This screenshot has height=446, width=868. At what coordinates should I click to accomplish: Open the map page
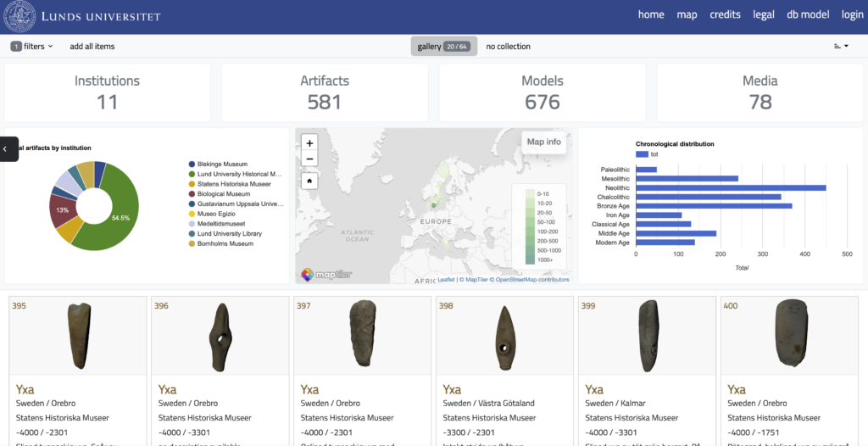(687, 15)
